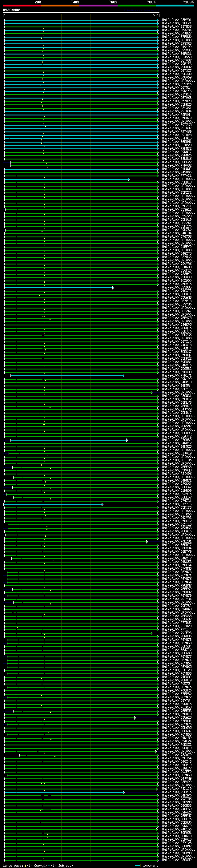Click the UniRef100_A4SBA6 entry
This screenshot has width=197, height=868.
(x=176, y=172)
